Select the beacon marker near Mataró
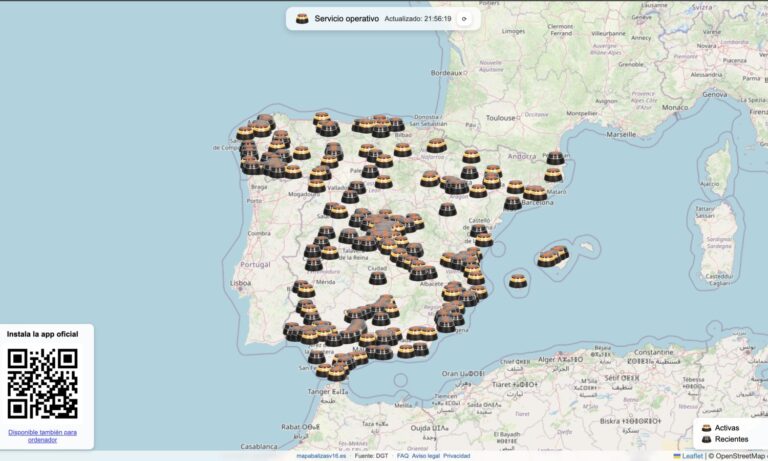Screen dimensions: 768x461 553,174
